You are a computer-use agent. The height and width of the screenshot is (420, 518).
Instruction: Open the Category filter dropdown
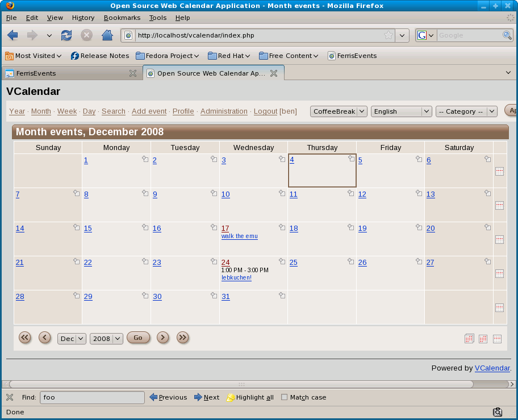coord(466,111)
